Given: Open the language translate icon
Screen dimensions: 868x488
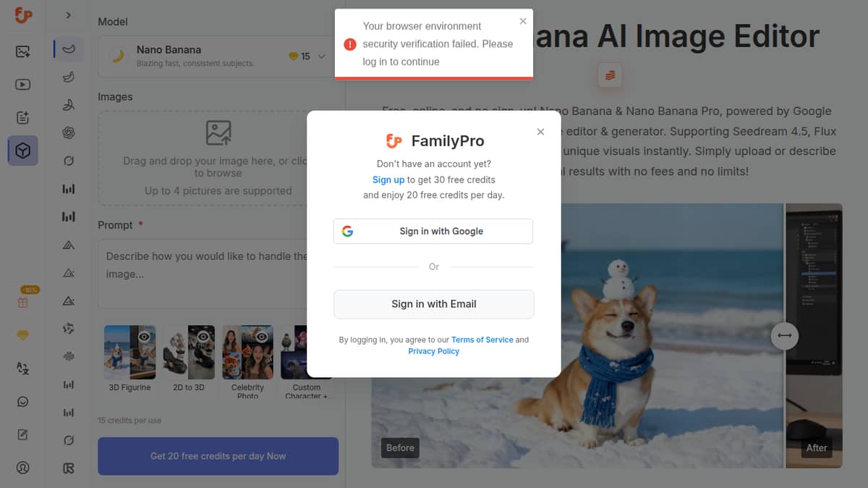Looking at the screenshot, I should pyautogui.click(x=23, y=369).
